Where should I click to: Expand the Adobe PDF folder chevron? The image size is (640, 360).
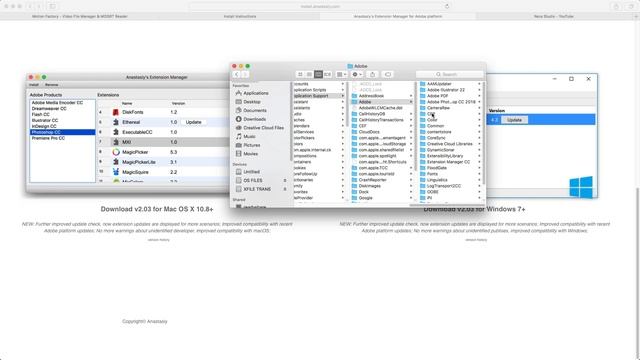click(479, 96)
